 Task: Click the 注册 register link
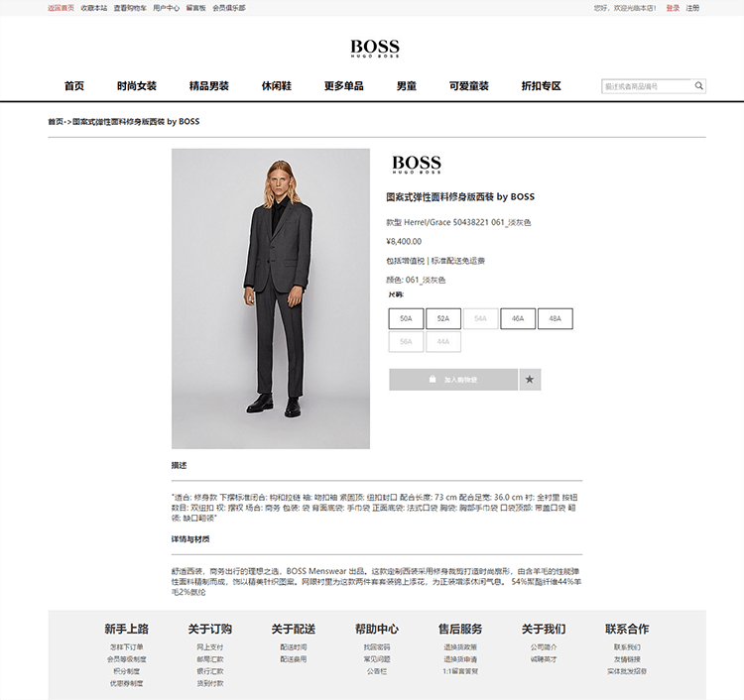[x=692, y=8]
